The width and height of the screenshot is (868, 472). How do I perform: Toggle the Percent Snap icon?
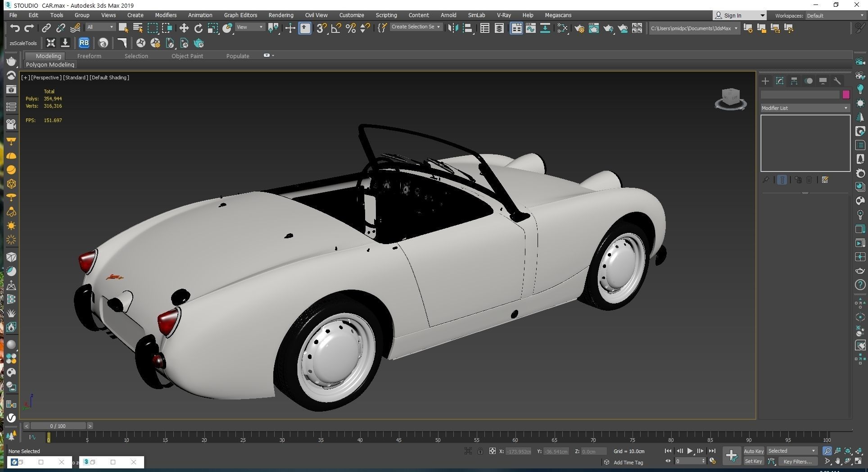click(351, 28)
